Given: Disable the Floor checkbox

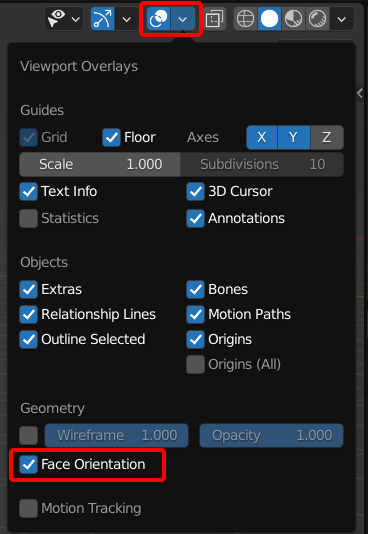Looking at the screenshot, I should (112, 138).
